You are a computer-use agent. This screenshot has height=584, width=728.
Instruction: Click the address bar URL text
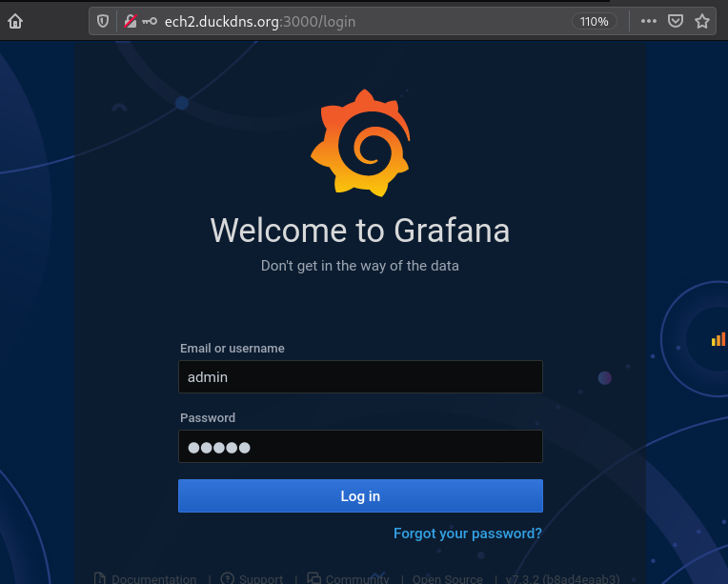pyautogui.click(x=260, y=22)
